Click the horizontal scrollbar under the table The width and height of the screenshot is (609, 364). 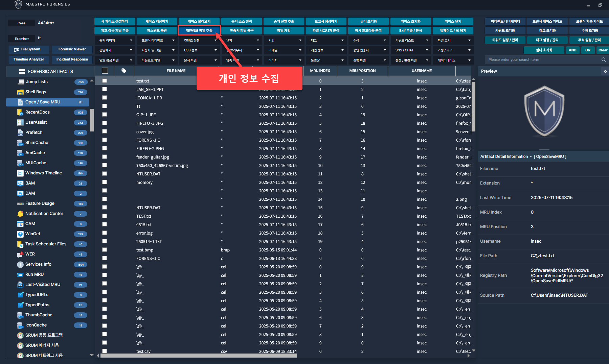click(x=199, y=356)
